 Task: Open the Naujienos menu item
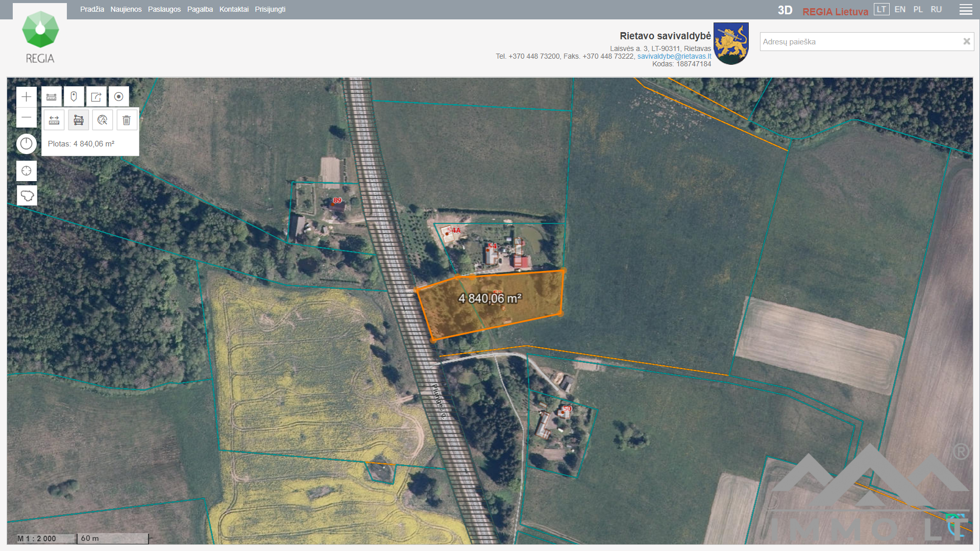(126, 9)
